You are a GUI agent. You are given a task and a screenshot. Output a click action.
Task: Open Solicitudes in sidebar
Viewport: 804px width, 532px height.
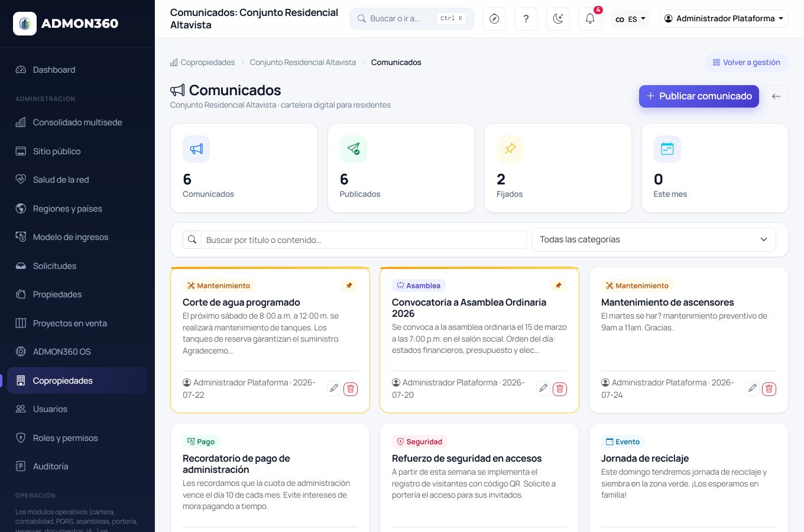tap(77, 266)
